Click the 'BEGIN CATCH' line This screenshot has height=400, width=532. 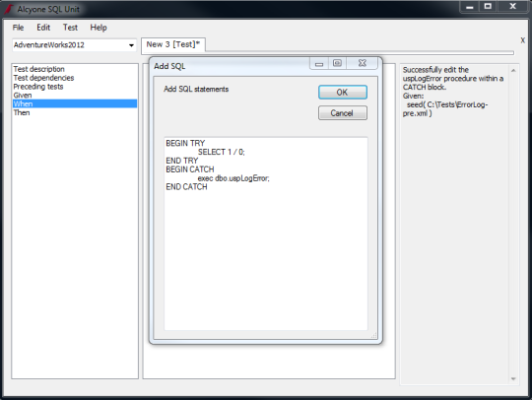[x=190, y=169]
